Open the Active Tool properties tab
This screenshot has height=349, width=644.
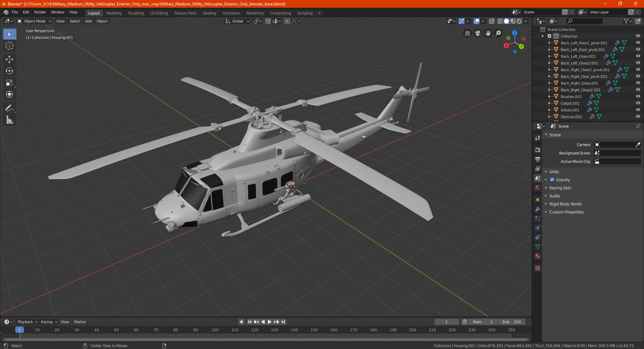(538, 138)
